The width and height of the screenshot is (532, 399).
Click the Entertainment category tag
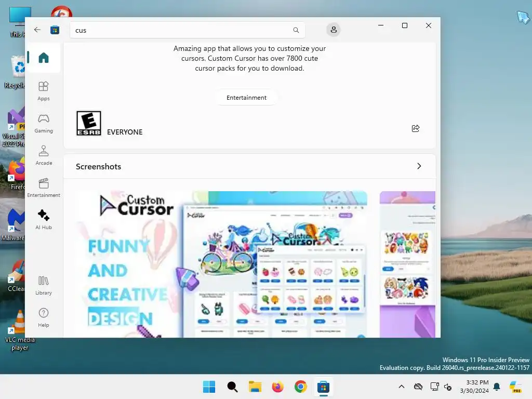246,97
